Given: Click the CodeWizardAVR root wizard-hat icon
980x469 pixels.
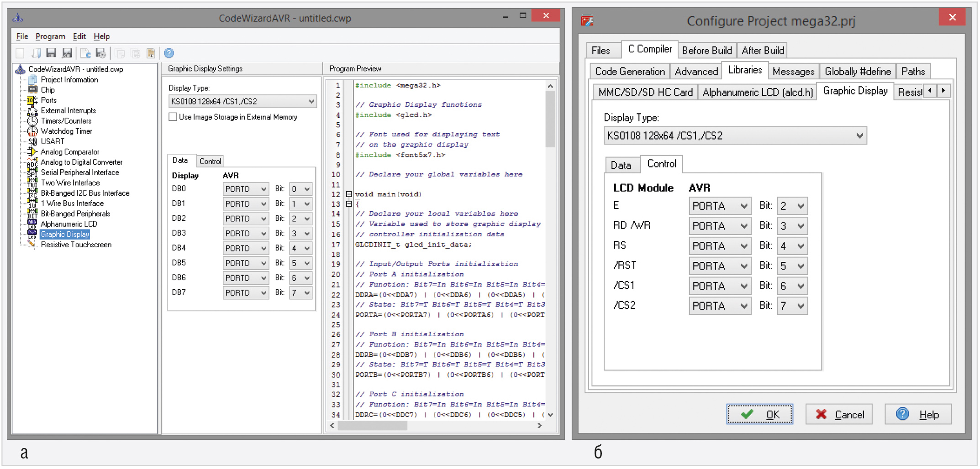Looking at the screenshot, I should 20,69.
